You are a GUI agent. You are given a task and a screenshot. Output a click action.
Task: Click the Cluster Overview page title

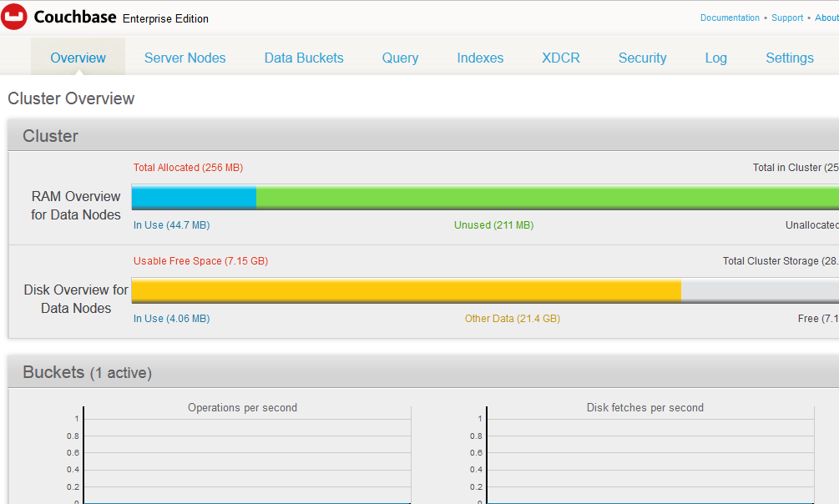tap(71, 98)
